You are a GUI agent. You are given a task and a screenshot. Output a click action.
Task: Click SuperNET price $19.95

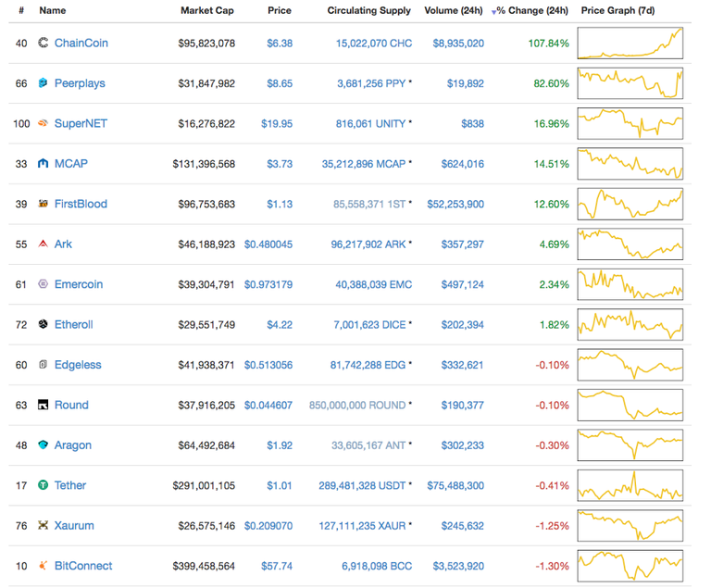click(277, 123)
